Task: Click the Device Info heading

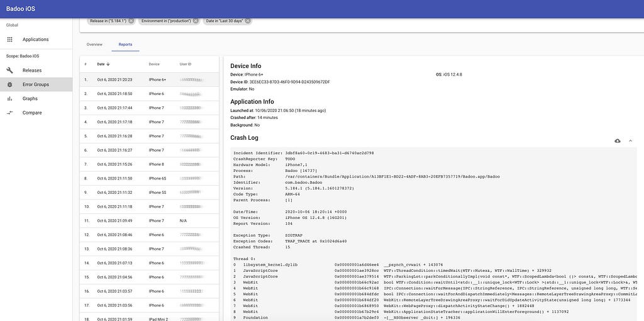Action: (x=246, y=65)
